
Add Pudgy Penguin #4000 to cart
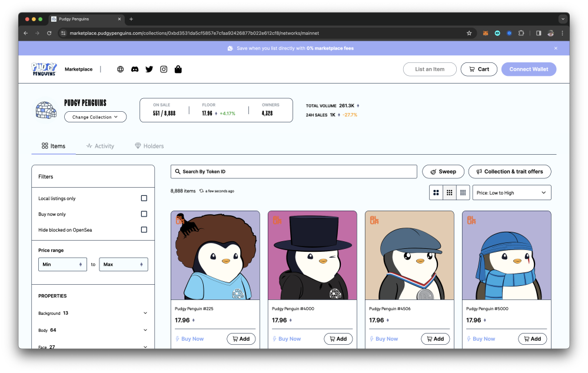[x=338, y=339]
